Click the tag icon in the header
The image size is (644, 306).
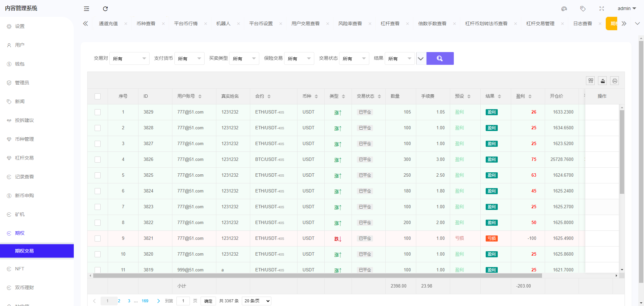point(583,9)
